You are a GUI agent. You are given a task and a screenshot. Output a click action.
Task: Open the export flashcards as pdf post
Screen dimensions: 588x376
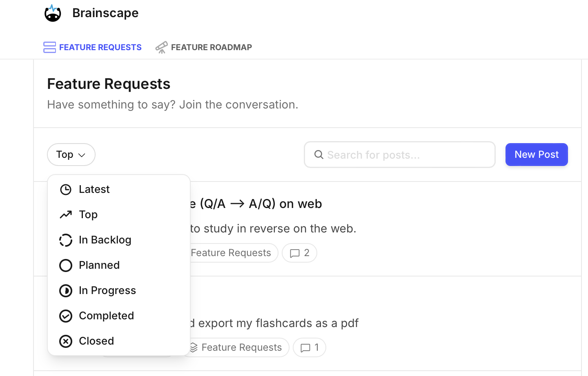click(x=274, y=323)
